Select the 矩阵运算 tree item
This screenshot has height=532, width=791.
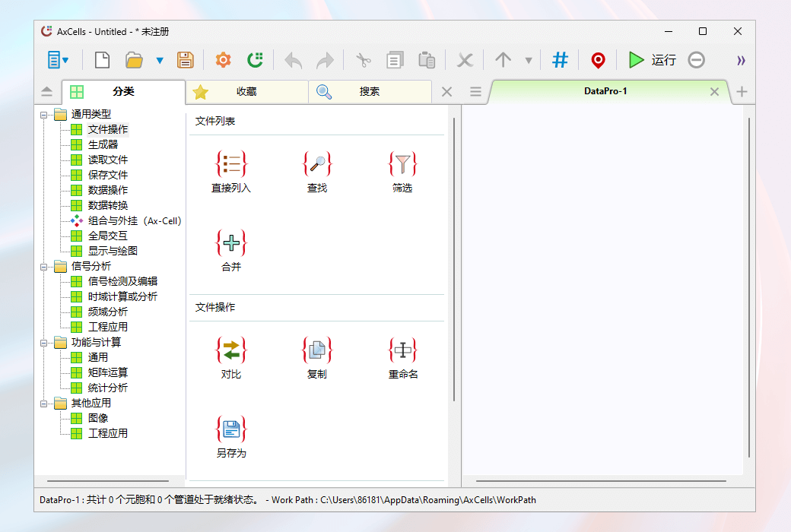click(x=108, y=372)
